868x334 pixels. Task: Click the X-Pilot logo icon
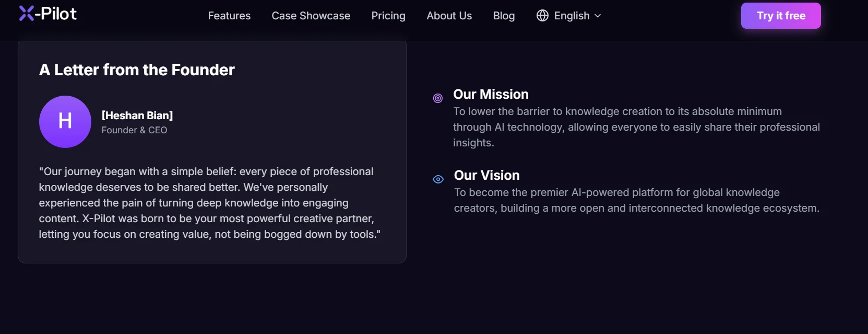click(27, 14)
